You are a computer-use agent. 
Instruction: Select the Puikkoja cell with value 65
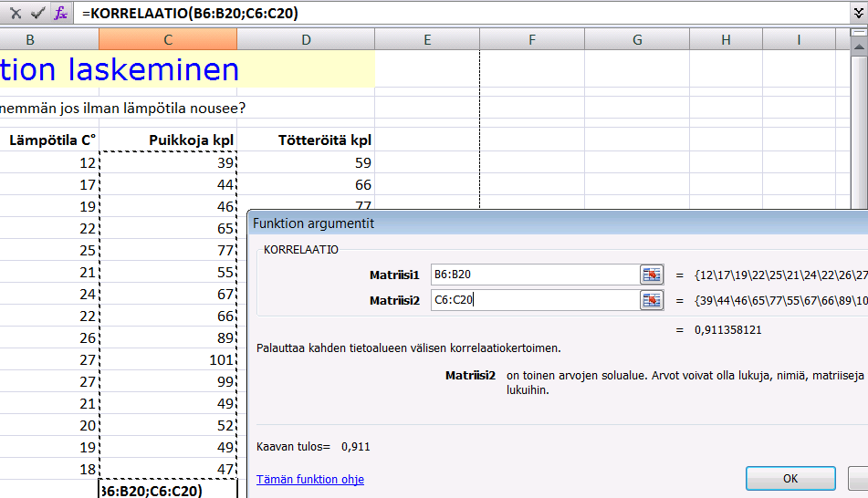(x=168, y=229)
